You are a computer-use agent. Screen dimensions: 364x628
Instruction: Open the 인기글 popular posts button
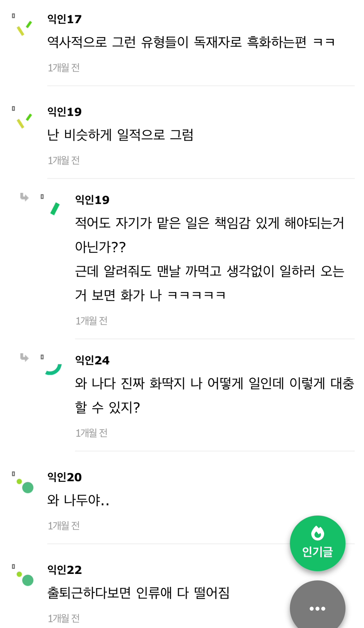click(x=317, y=543)
